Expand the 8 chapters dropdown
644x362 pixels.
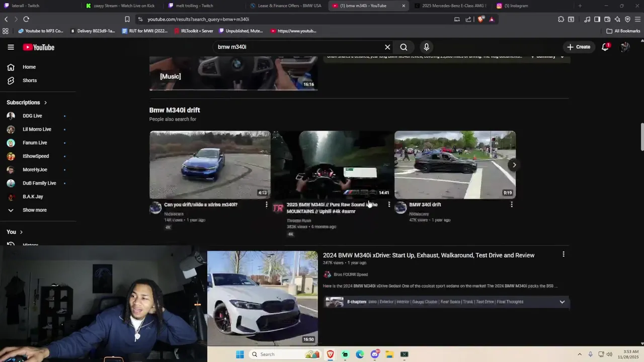click(x=562, y=302)
